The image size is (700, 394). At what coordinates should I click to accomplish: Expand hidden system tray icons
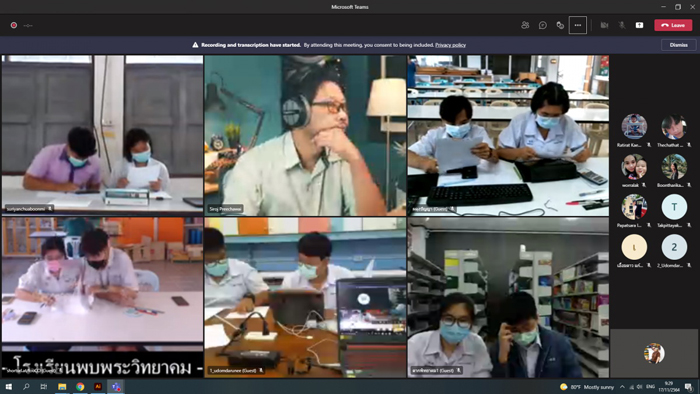(x=622, y=387)
